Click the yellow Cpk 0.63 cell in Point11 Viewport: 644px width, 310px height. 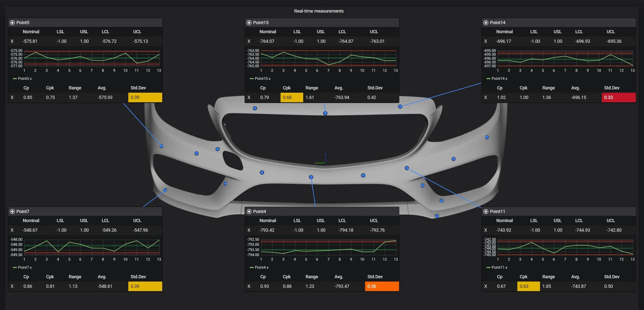pos(529,286)
